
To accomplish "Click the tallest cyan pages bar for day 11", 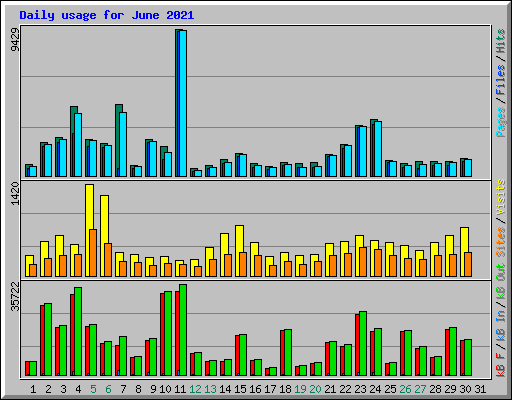I will pos(183,104).
